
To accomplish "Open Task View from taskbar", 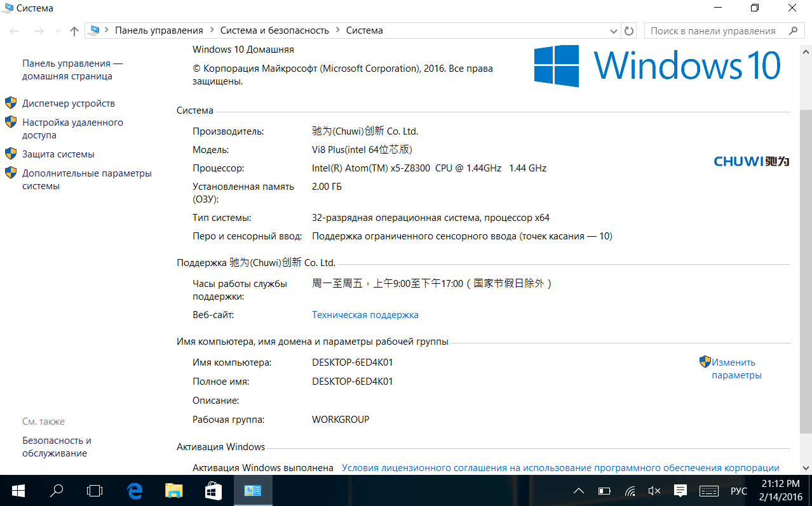I will [95, 491].
